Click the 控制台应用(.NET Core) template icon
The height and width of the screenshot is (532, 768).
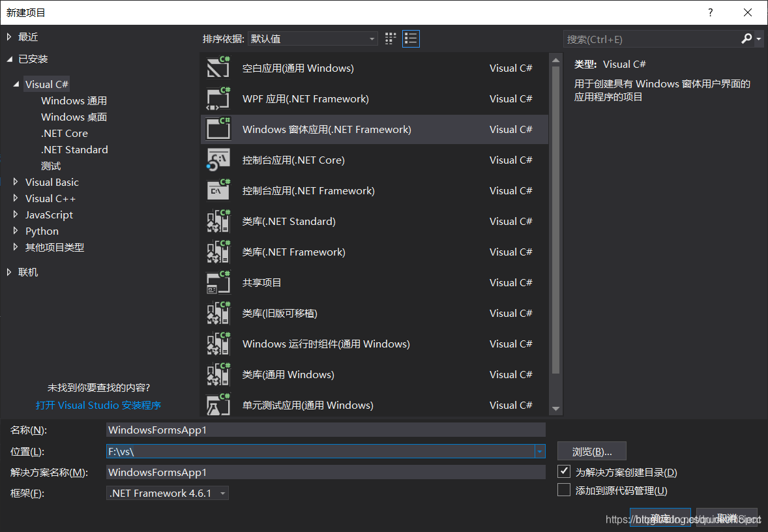click(x=218, y=160)
